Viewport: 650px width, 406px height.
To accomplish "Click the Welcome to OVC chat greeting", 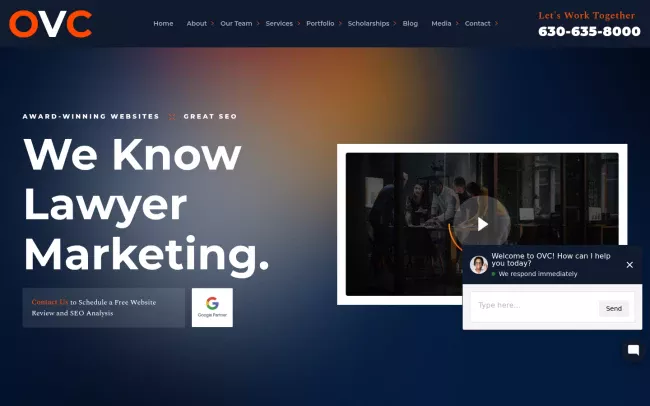I will coord(551,260).
